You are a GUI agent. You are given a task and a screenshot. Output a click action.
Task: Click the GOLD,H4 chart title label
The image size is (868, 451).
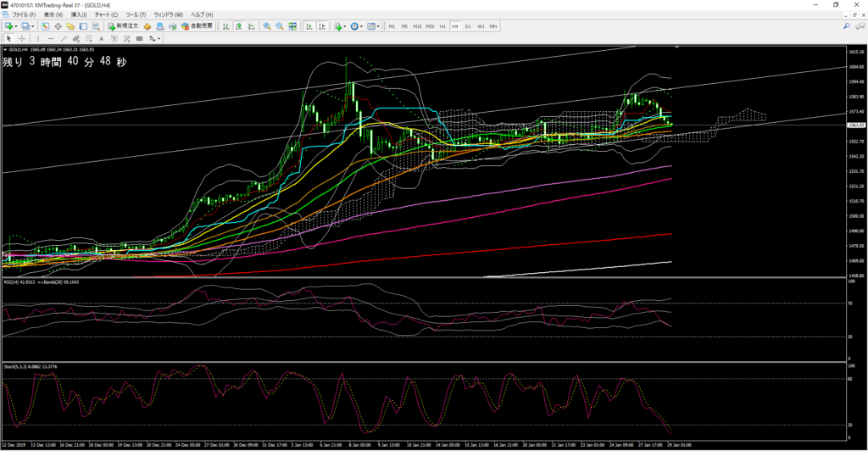tap(18, 50)
